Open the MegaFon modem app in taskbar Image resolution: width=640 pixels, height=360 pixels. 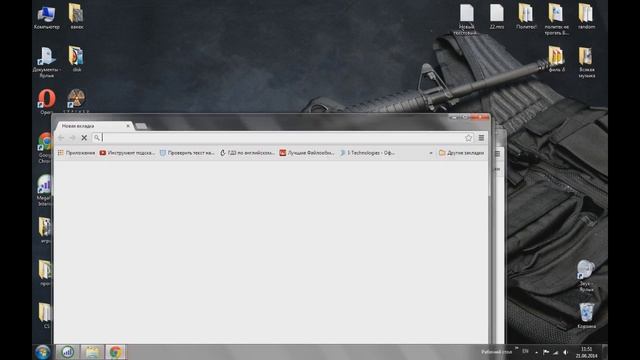pyautogui.click(x=68, y=352)
